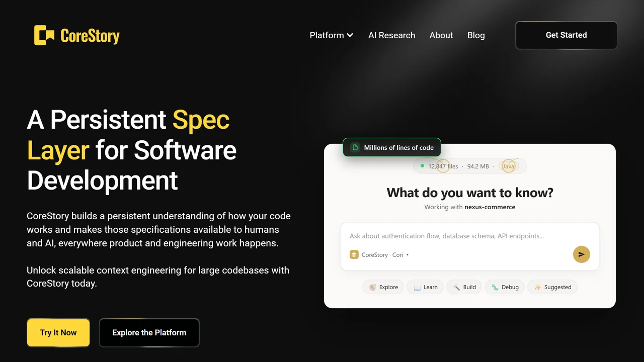Open the Suggested chip with sparkles icon
This screenshot has width=644, height=362.
tap(552, 287)
